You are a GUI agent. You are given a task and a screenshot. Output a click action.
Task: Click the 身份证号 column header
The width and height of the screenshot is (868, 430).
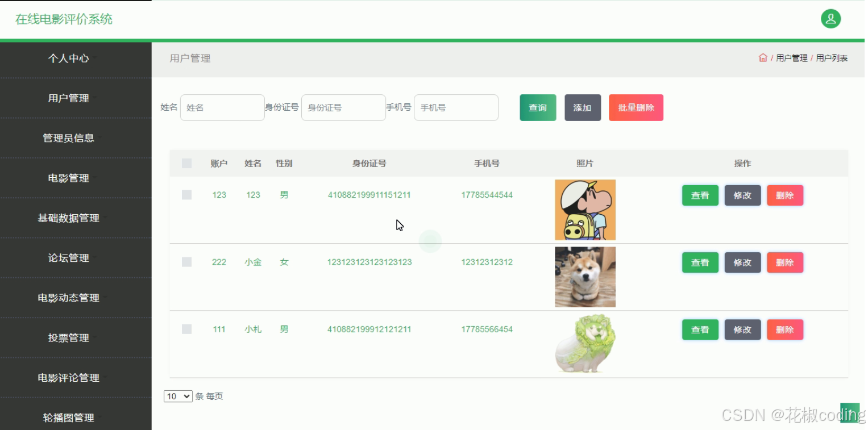point(369,164)
